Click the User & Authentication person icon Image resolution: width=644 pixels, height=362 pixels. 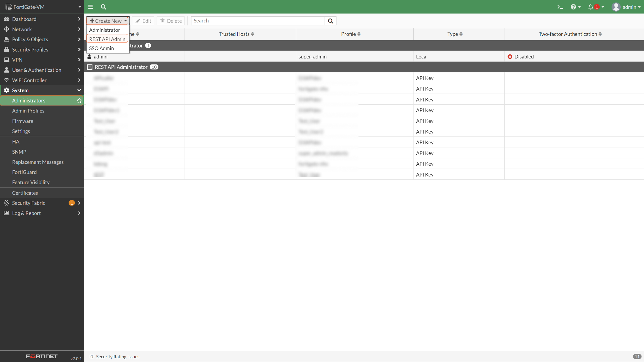[6, 70]
